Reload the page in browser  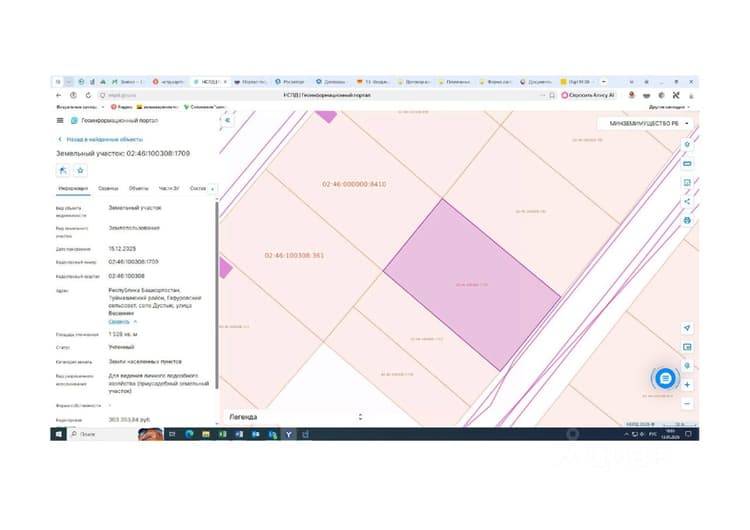click(x=88, y=95)
